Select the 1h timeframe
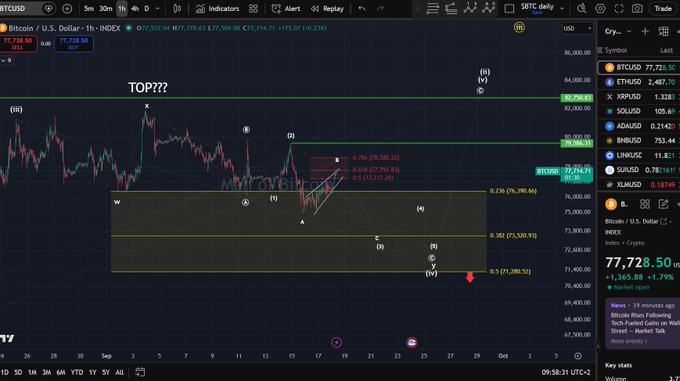 click(x=122, y=8)
